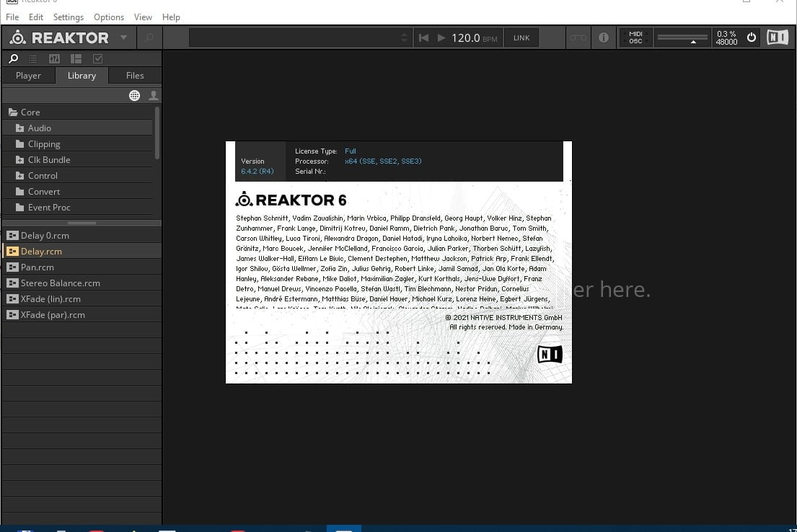Open the File menu
This screenshot has width=797, height=532.
(x=12, y=17)
